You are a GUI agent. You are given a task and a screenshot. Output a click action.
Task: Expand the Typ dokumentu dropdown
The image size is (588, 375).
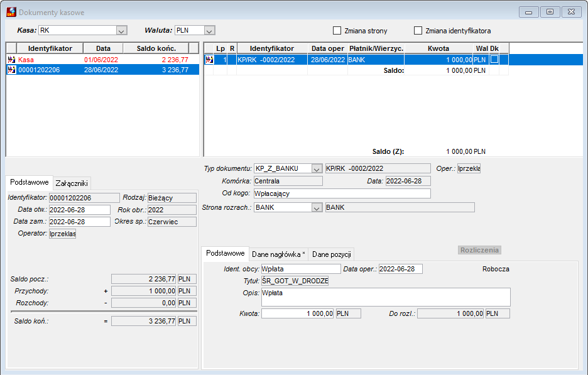coord(317,169)
